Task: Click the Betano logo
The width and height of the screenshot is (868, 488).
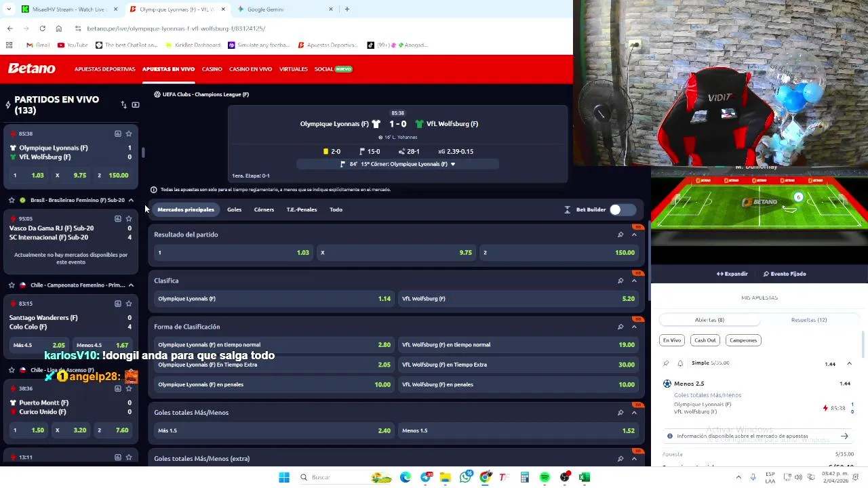Action: click(32, 68)
